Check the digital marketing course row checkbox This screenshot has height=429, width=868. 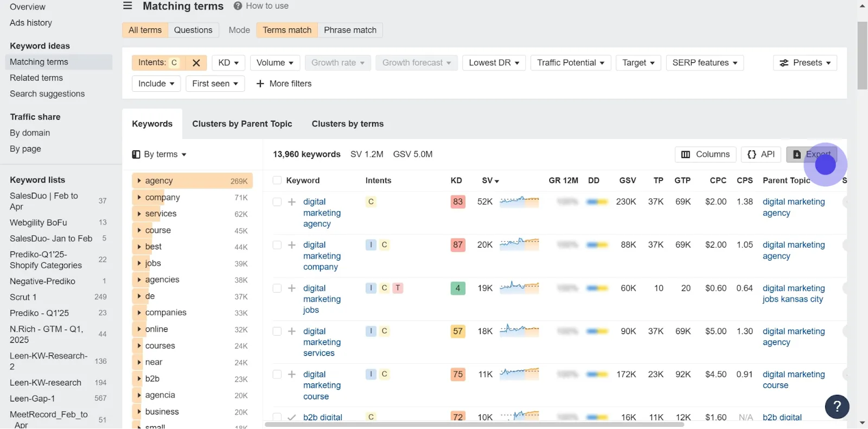pyautogui.click(x=277, y=374)
